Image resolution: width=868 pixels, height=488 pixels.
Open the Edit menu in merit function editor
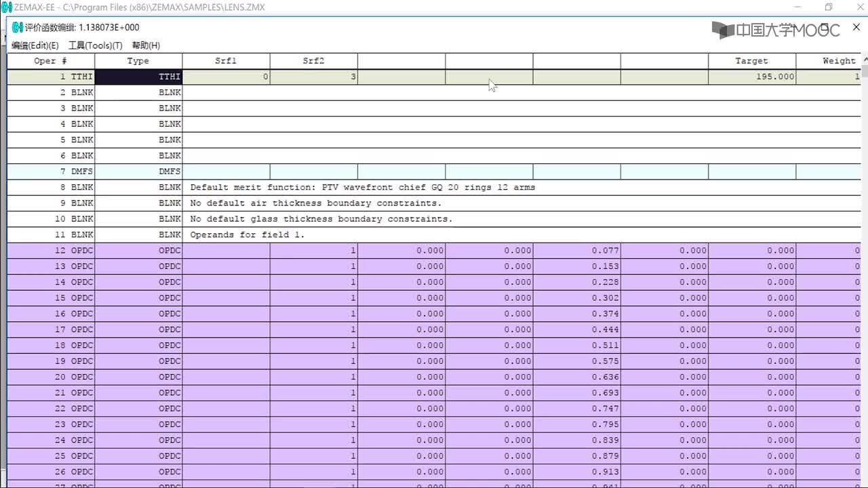(35, 45)
